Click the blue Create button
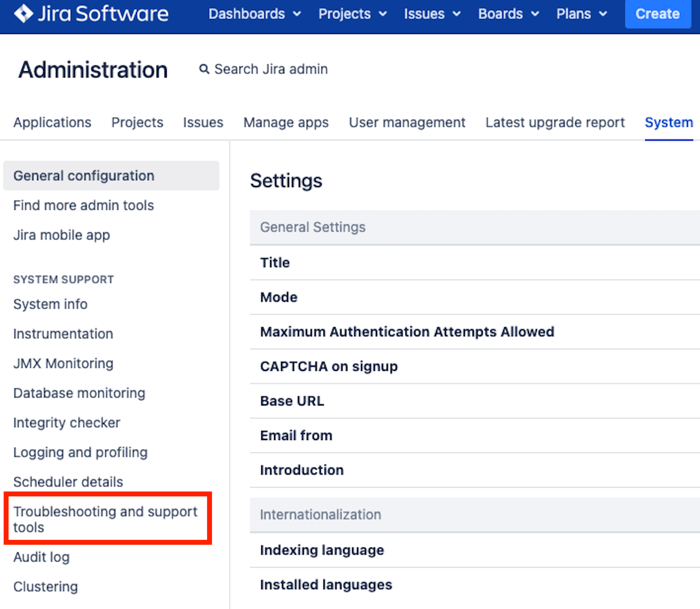 point(658,14)
